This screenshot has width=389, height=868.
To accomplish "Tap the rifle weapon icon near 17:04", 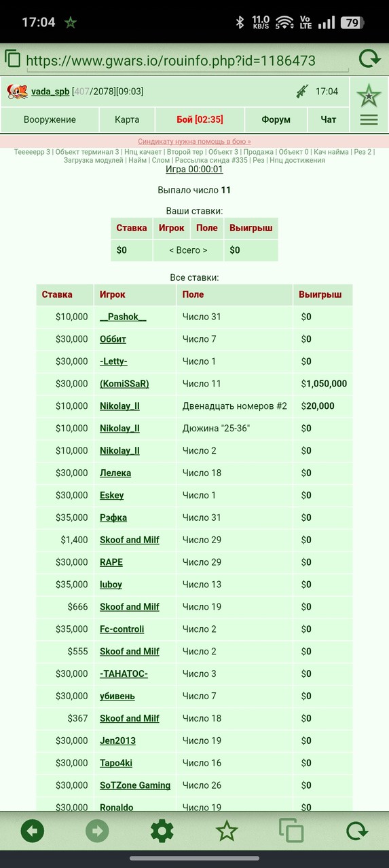I will 302,92.
